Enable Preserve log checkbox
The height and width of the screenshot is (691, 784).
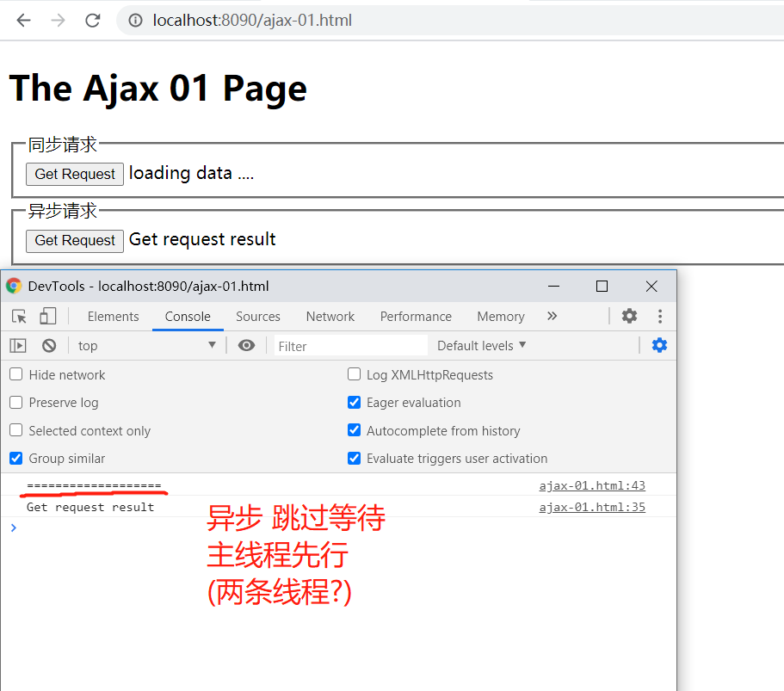[16, 402]
